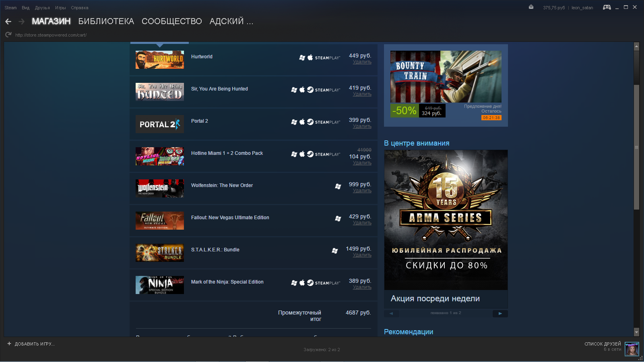Remove Fallout: New Vegas Ultimate Edition from cart

tap(362, 223)
